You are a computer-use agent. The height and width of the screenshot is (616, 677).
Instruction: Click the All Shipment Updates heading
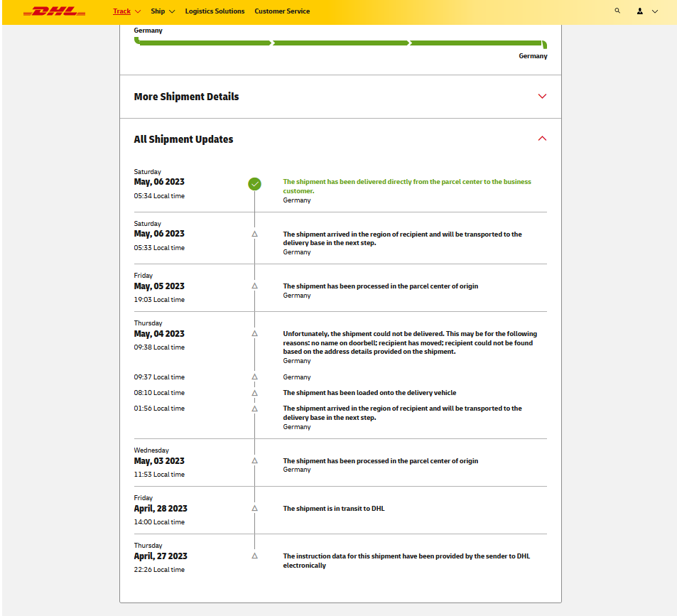[x=183, y=139]
